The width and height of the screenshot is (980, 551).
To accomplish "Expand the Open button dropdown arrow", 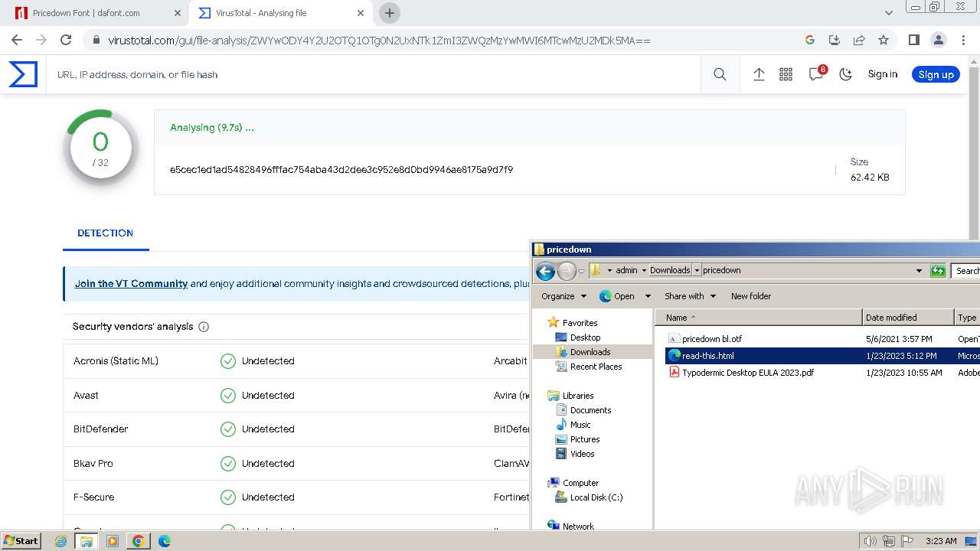I will pos(647,296).
